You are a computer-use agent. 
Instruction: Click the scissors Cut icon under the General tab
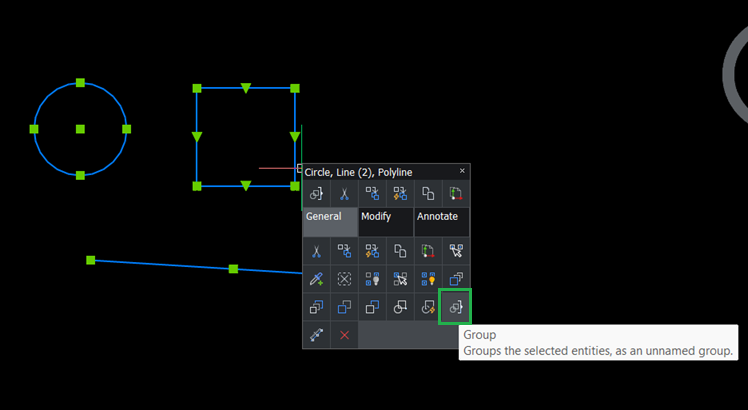316,251
